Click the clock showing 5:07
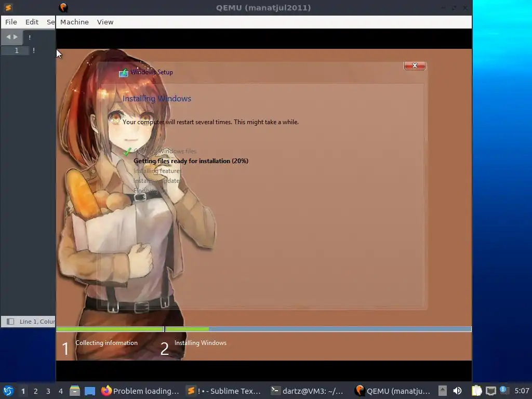 tap(522, 391)
